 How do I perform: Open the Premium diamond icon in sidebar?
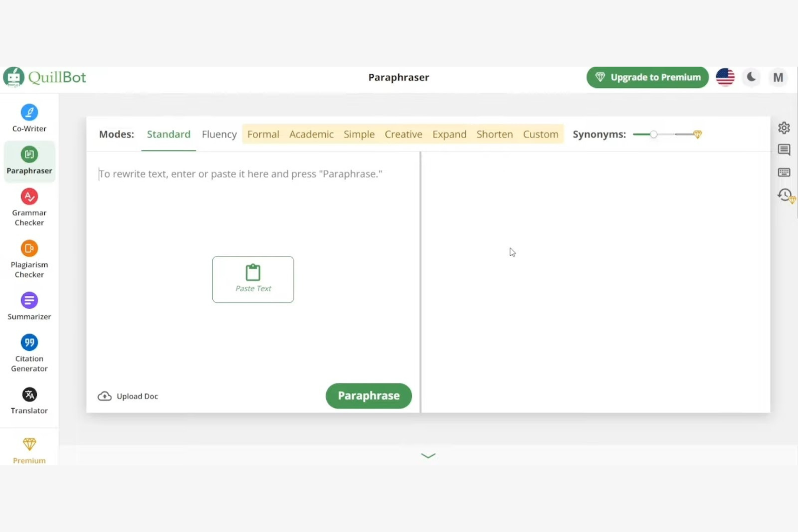tap(29, 444)
